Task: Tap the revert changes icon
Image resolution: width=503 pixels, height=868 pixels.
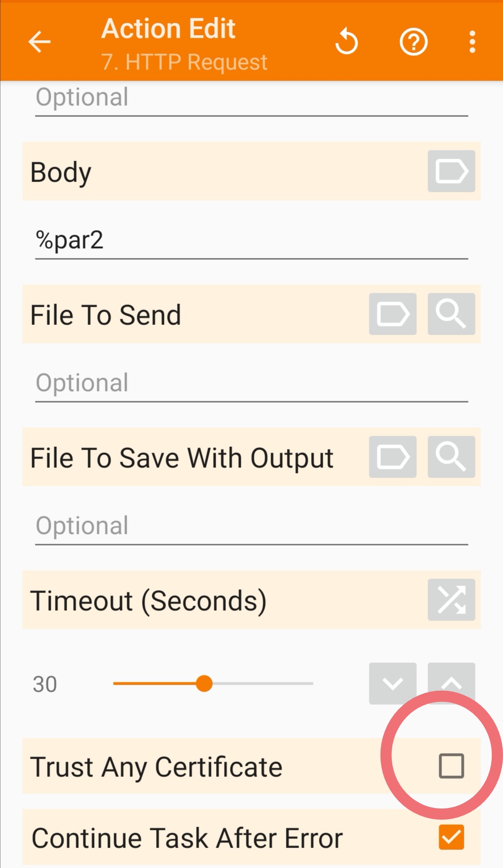Action: pyautogui.click(x=347, y=42)
